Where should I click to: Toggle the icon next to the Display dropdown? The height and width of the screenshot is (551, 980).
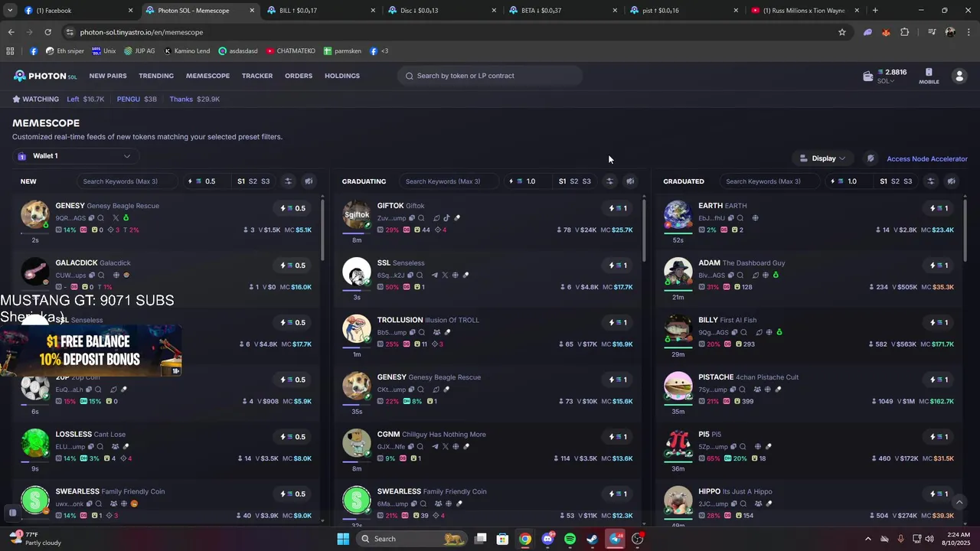(x=871, y=158)
